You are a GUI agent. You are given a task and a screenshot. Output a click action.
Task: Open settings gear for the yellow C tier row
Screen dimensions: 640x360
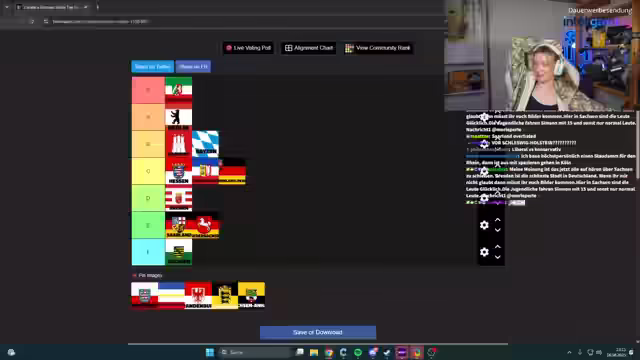click(484, 171)
